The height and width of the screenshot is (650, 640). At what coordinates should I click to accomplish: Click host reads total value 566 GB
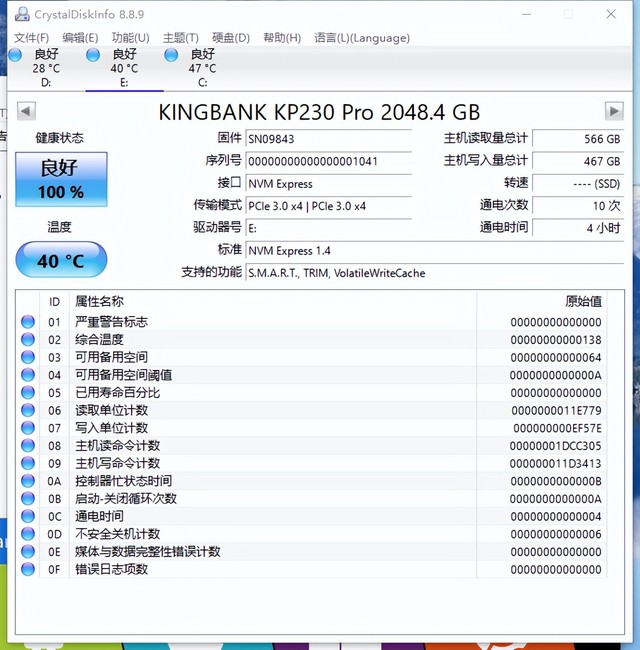578,139
